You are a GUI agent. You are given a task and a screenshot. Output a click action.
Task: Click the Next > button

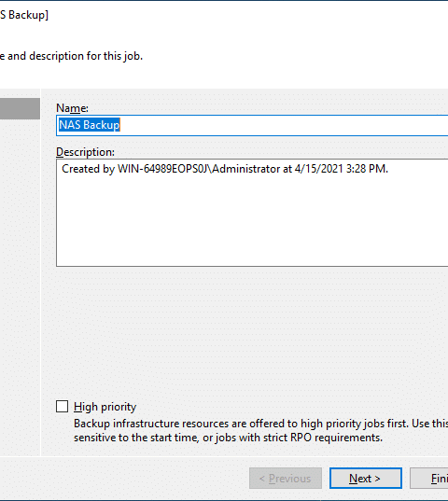(366, 479)
